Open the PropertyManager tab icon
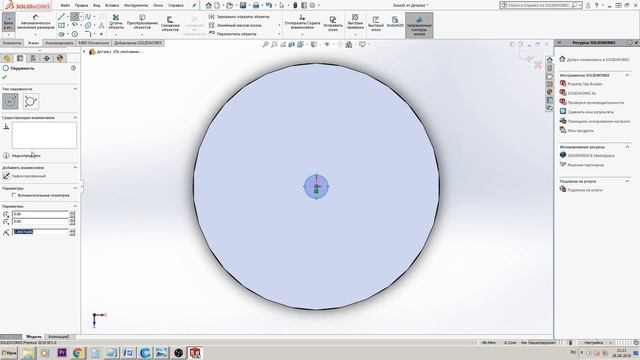This screenshot has height=360, width=640. point(20,58)
